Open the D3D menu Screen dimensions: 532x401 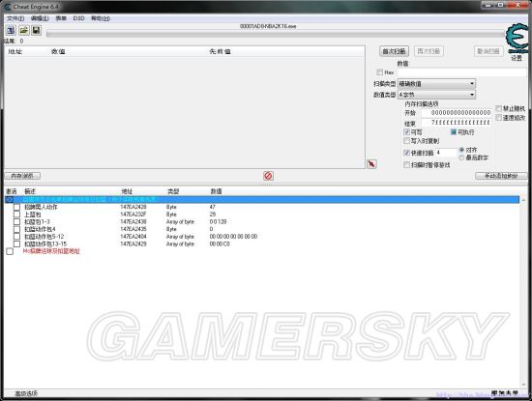pos(78,18)
